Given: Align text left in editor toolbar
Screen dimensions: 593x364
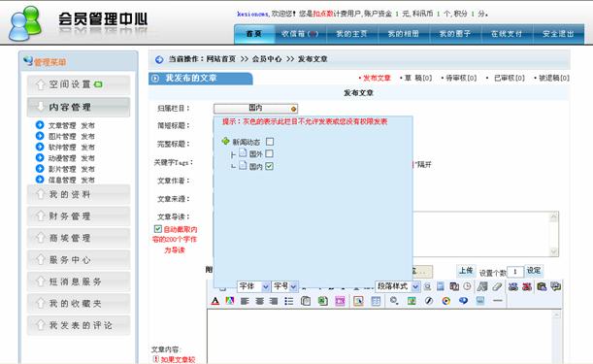Looking at the screenshot, I should pyautogui.click(x=245, y=301).
